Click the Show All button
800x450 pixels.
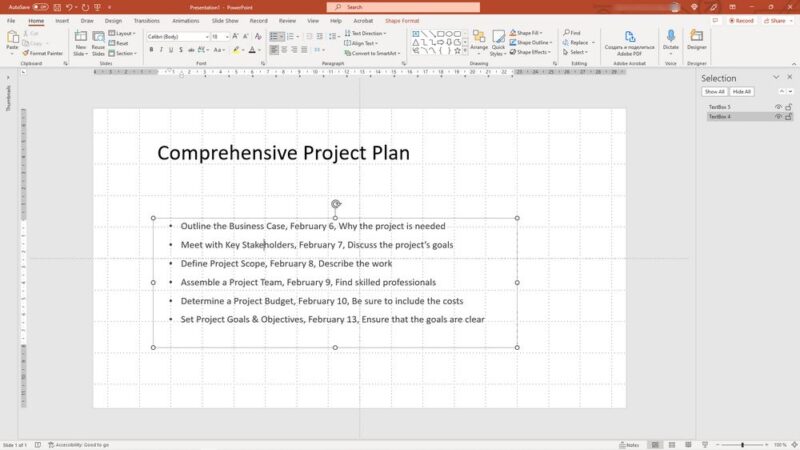[714, 91]
